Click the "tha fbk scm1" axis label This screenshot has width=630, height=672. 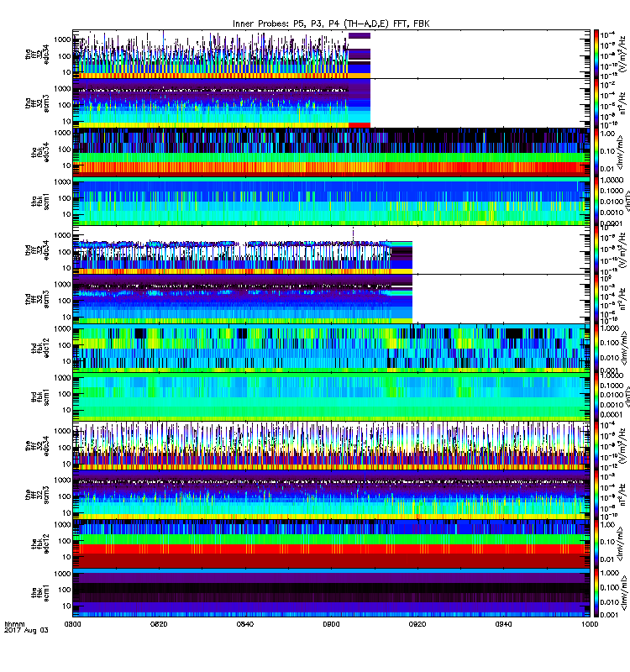(x=40, y=202)
